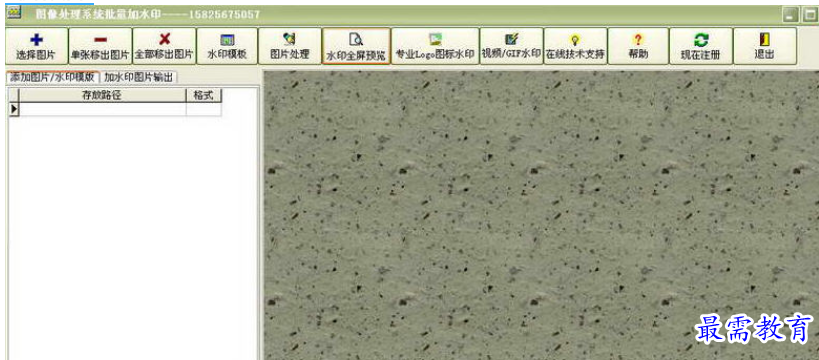Minimize the watermark application window
819x360 pixels.
click(x=791, y=15)
